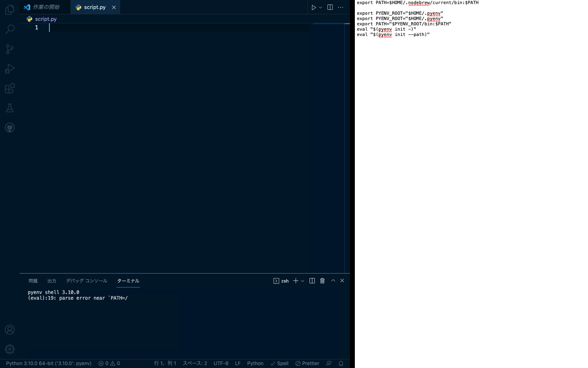The width and height of the screenshot is (588, 368).
Task: Click the Prettier status bar item
Action: tap(307, 364)
